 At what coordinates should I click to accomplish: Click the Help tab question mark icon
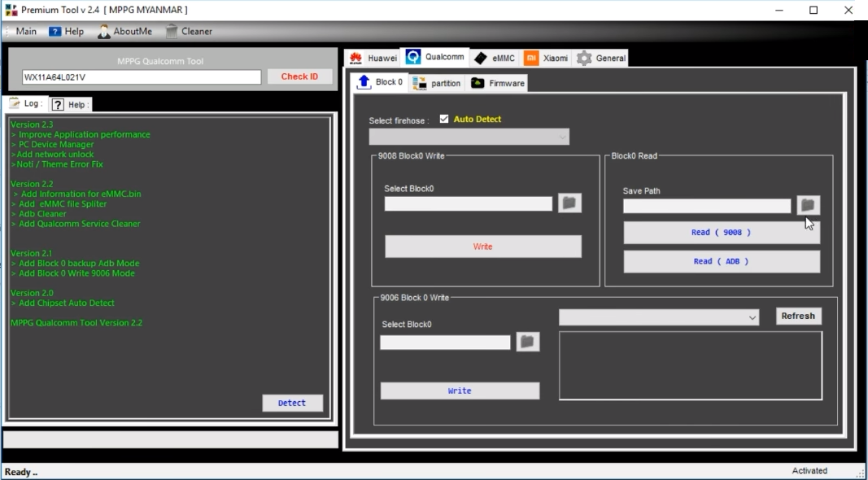(x=58, y=105)
